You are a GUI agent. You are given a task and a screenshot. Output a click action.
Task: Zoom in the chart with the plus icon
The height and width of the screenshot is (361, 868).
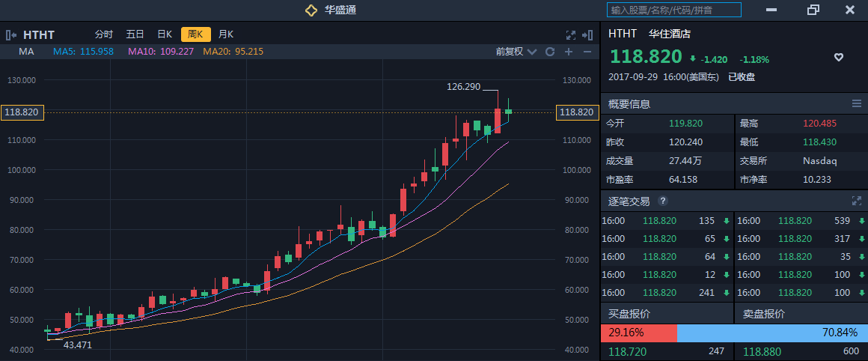pyautogui.click(x=569, y=52)
